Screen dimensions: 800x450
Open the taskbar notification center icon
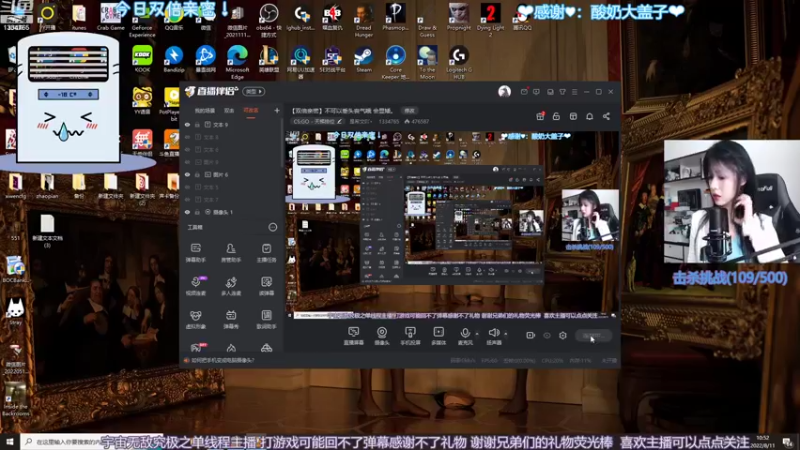click(x=787, y=441)
